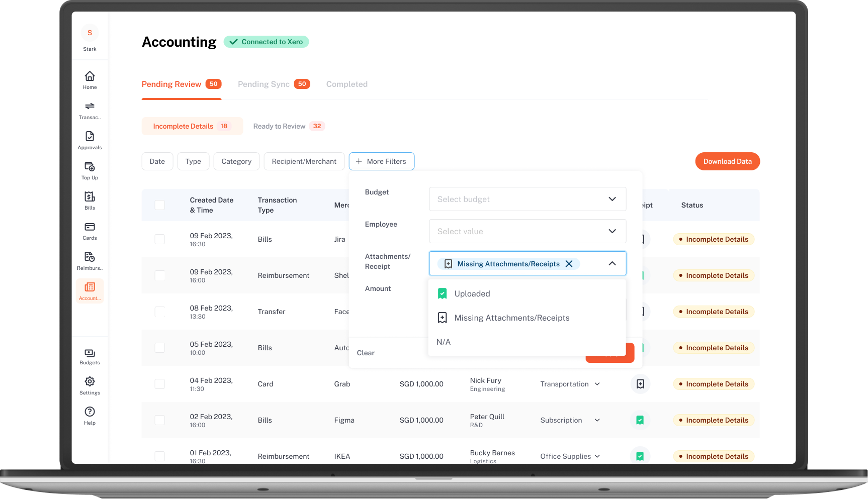Screen dimensions: 868x499
Task: Tick checkbox for 05 Feb Bills row
Action: [159, 348]
